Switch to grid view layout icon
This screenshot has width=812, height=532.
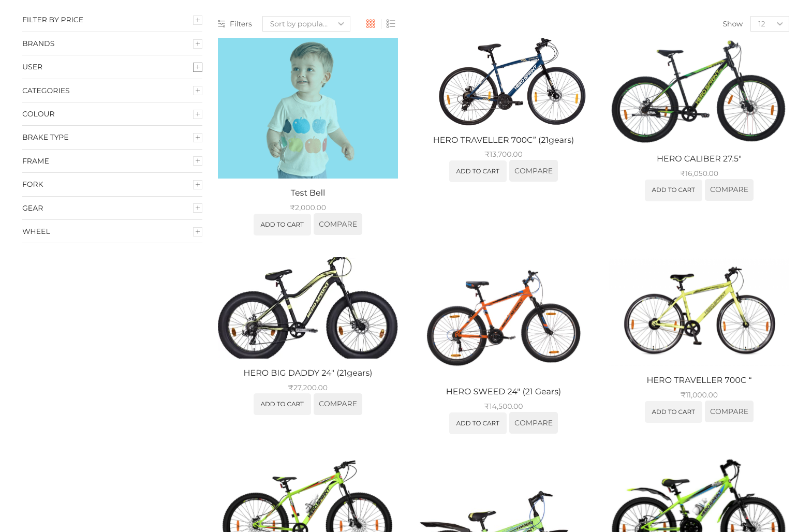point(371,24)
